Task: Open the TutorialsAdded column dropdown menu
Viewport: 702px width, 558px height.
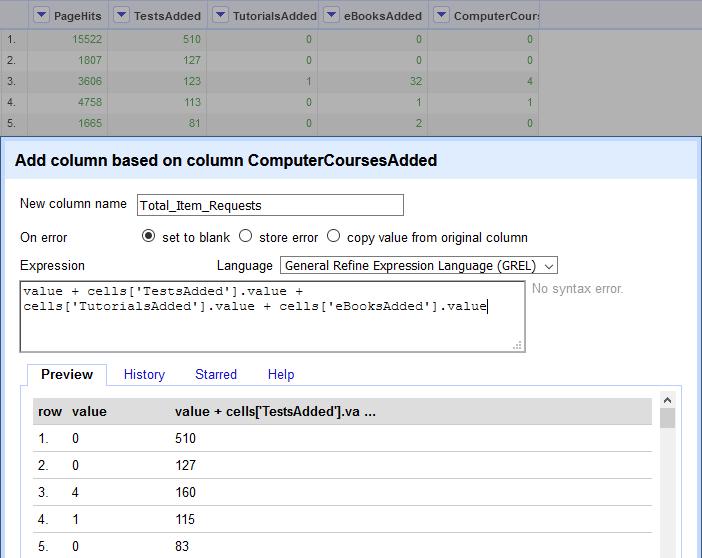Action: coord(220,15)
